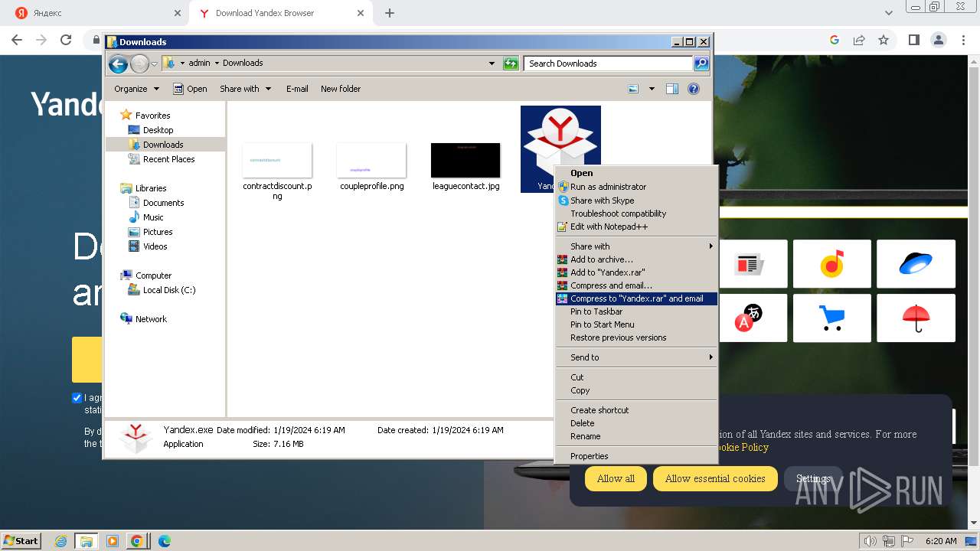Click the Chrome share page icon

point(859,40)
